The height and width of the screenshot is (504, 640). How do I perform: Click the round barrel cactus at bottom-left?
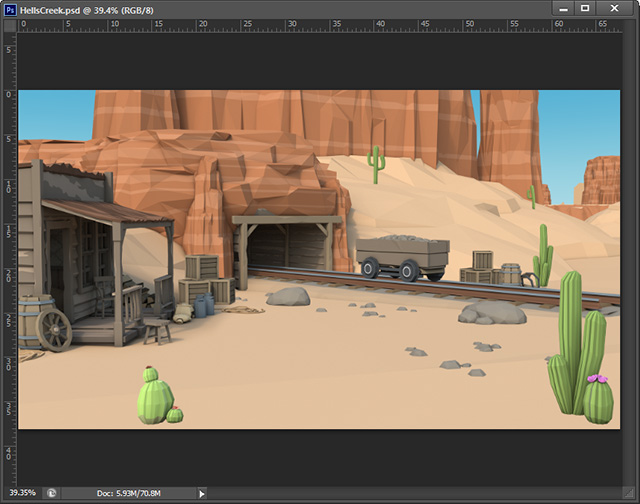click(153, 398)
